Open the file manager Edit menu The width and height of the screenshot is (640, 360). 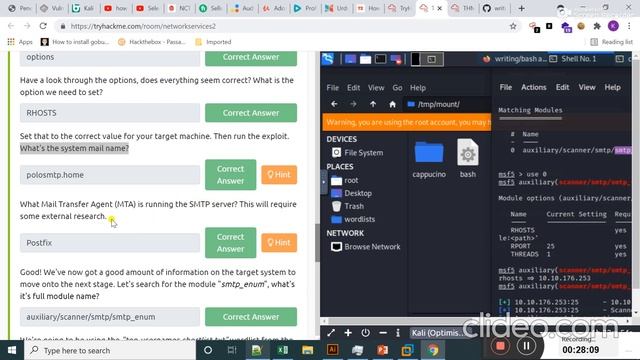tap(353, 88)
